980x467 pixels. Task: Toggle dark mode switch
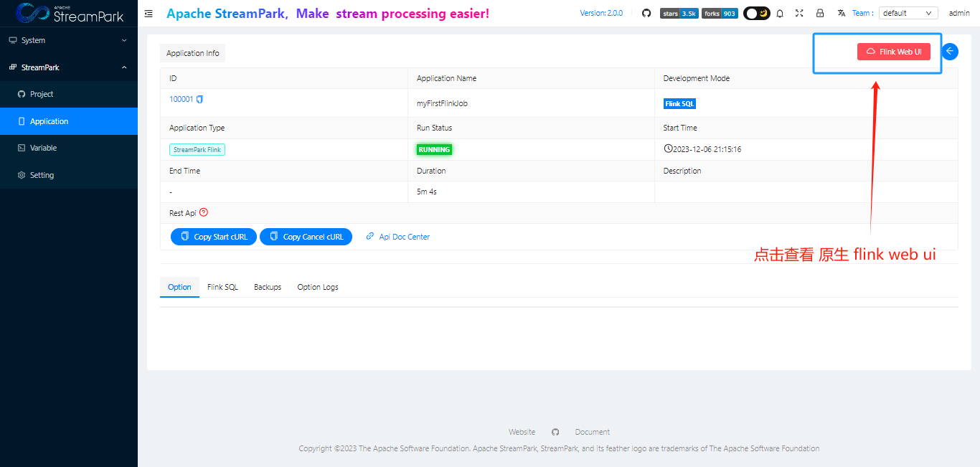(756, 12)
